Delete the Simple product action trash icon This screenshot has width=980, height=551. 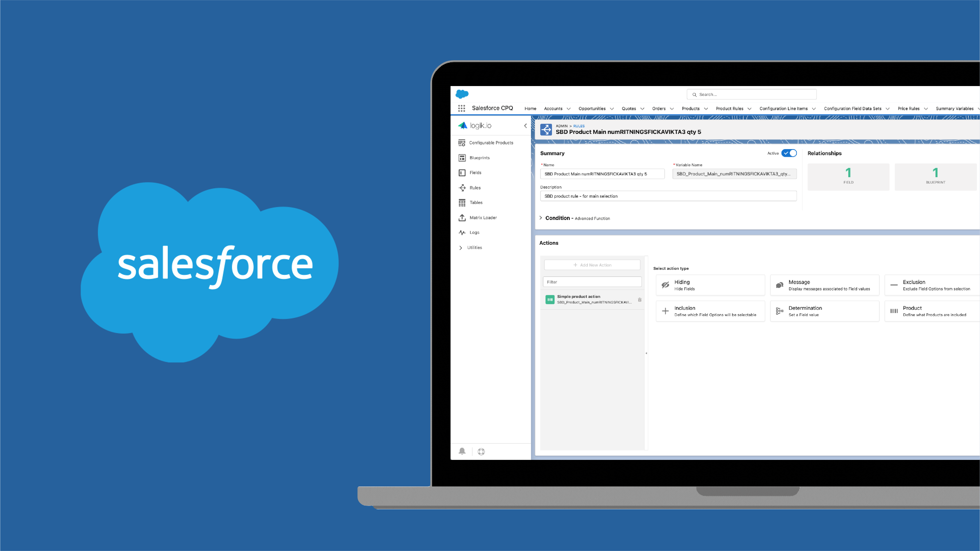tap(640, 300)
